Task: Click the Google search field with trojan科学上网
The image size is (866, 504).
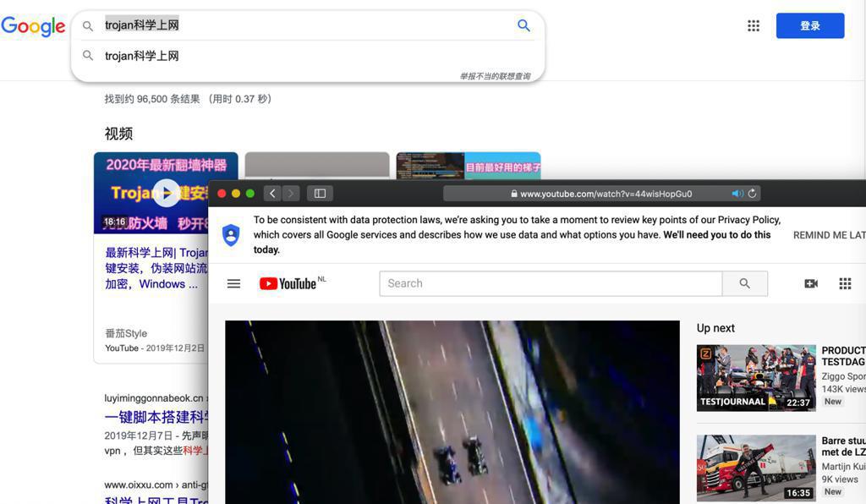Action: pyautogui.click(x=306, y=25)
